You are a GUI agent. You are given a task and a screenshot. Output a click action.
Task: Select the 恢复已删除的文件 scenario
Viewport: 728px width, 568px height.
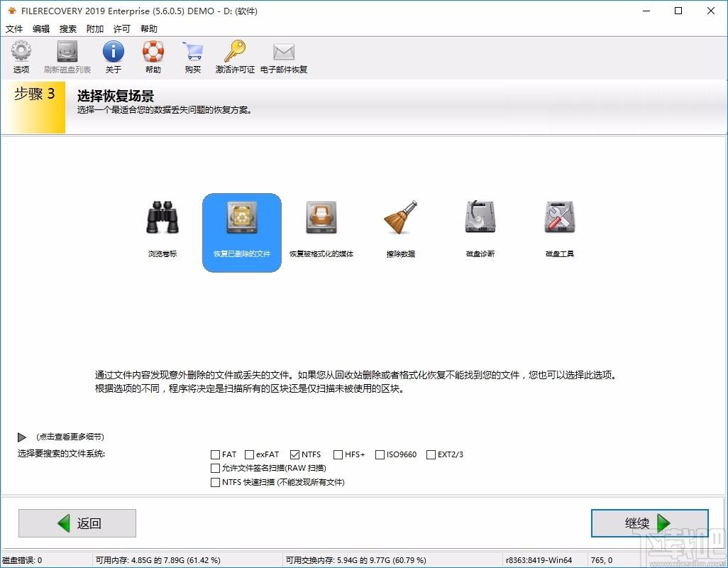click(x=242, y=233)
